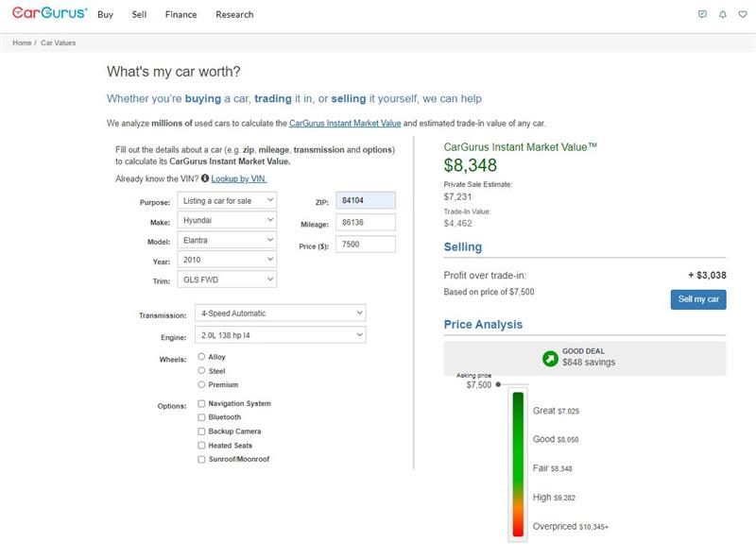This screenshot has height=559, width=756.
Task: Follow the Lookup by VIN link
Action: (239, 178)
